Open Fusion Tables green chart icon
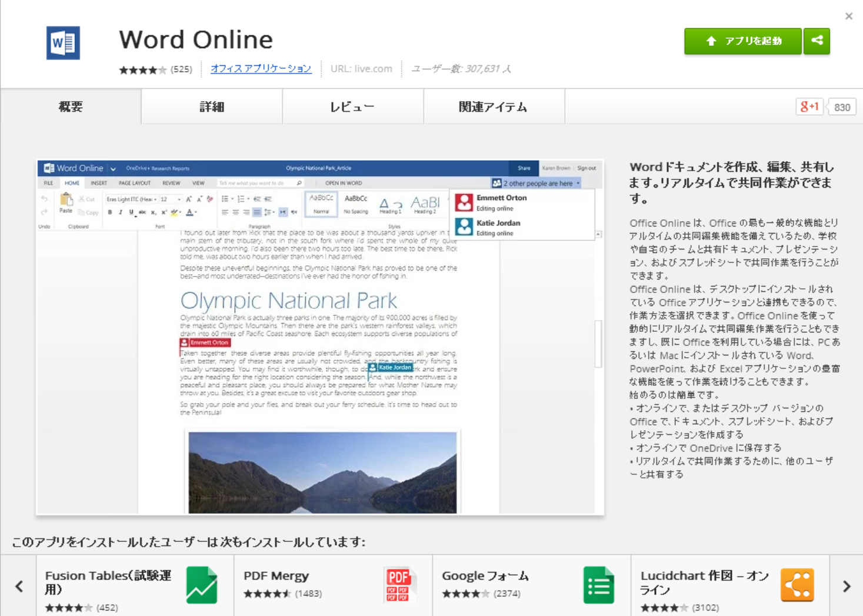863x616 pixels. [201, 585]
